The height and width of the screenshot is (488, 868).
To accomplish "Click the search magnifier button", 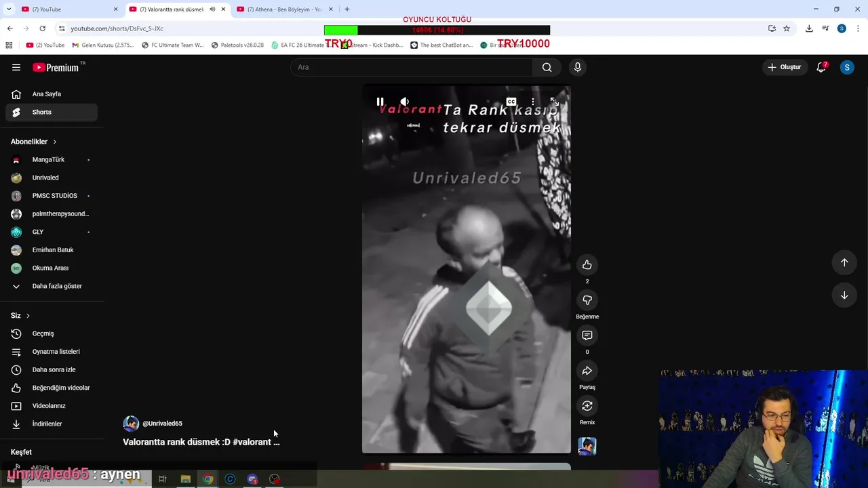I will pyautogui.click(x=547, y=67).
